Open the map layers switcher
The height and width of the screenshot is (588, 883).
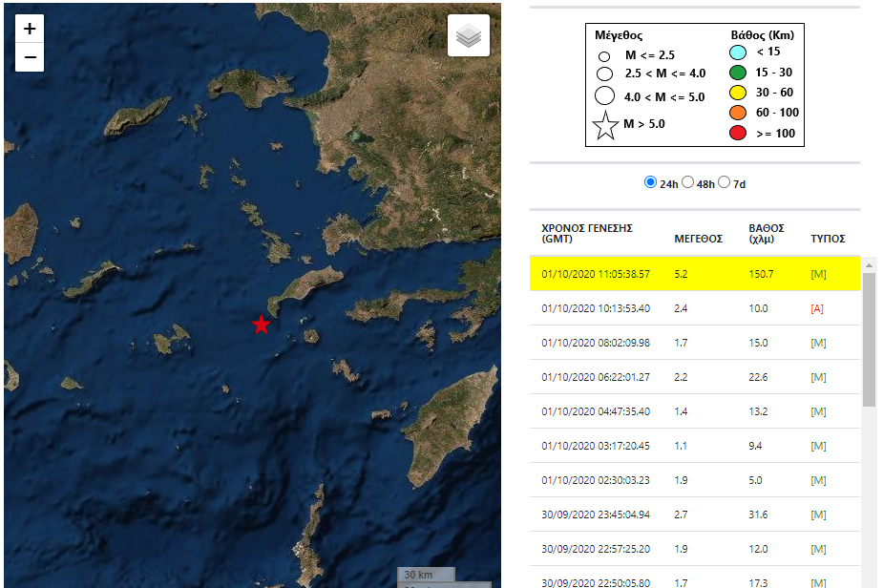click(468, 35)
